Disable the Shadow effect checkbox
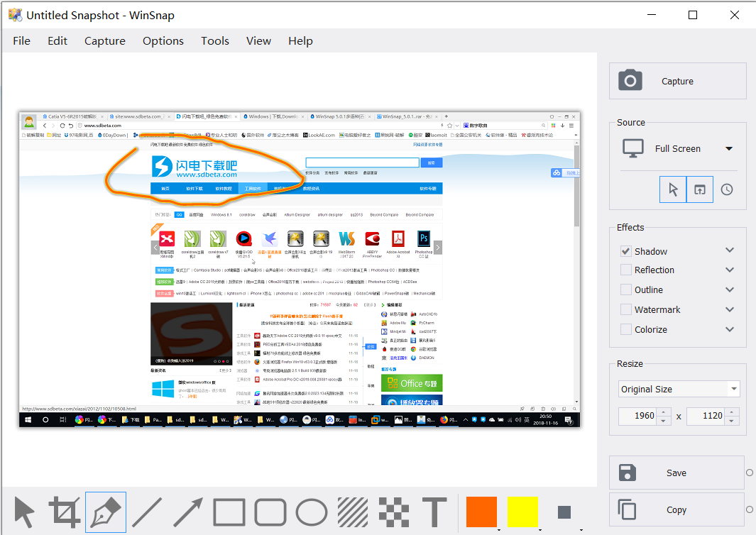Viewport: 756px width, 535px height. 626,251
